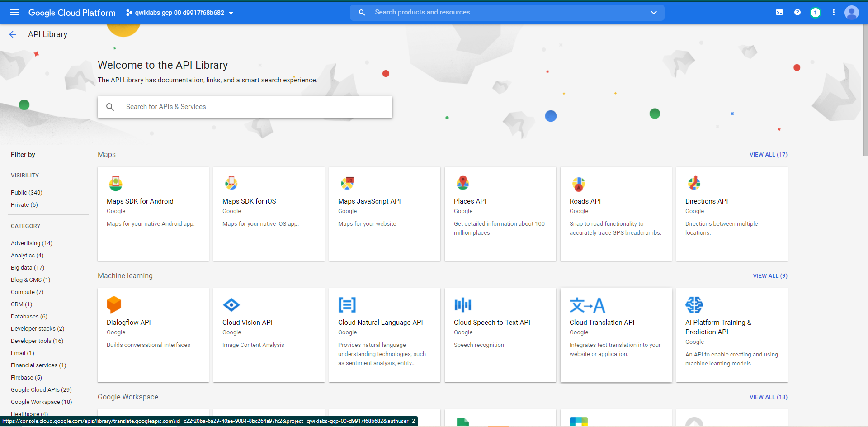Click the page vertical scrollbar

pos(865,90)
